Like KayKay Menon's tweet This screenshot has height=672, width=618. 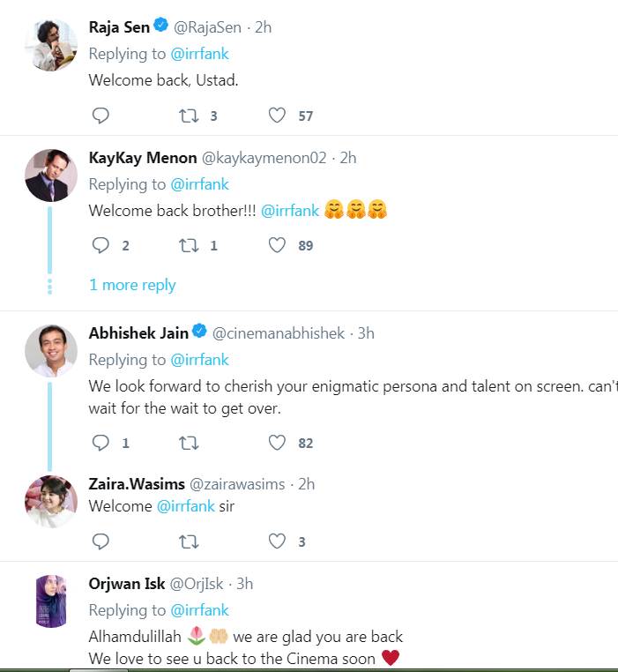click(277, 245)
